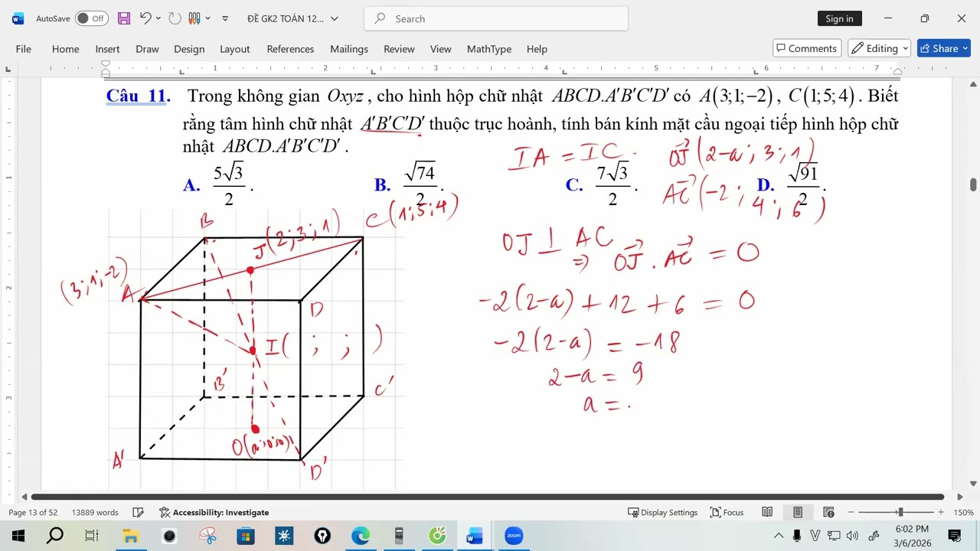Open the Help tab
This screenshot has width=980, height=551.
pyautogui.click(x=537, y=49)
